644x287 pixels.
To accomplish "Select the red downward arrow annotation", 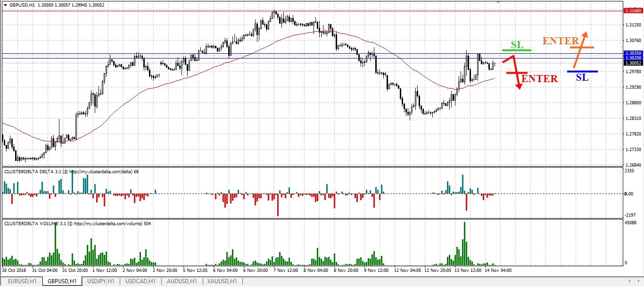I will (x=515, y=72).
